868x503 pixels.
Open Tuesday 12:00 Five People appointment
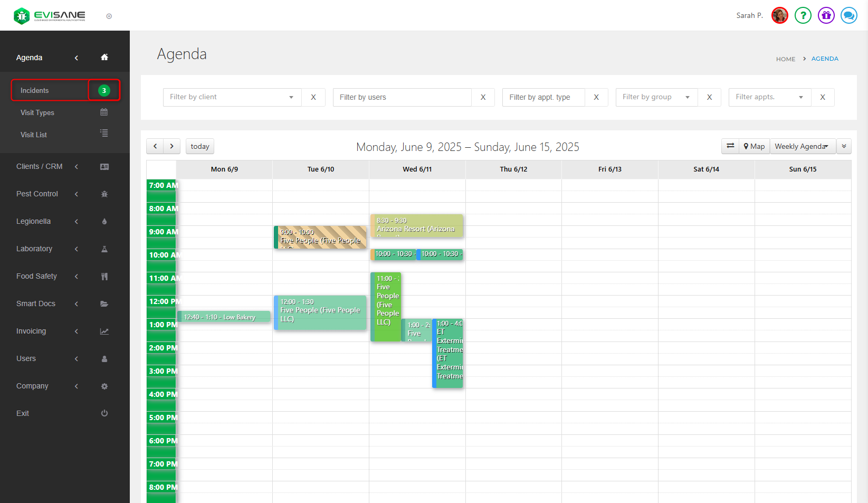320,313
